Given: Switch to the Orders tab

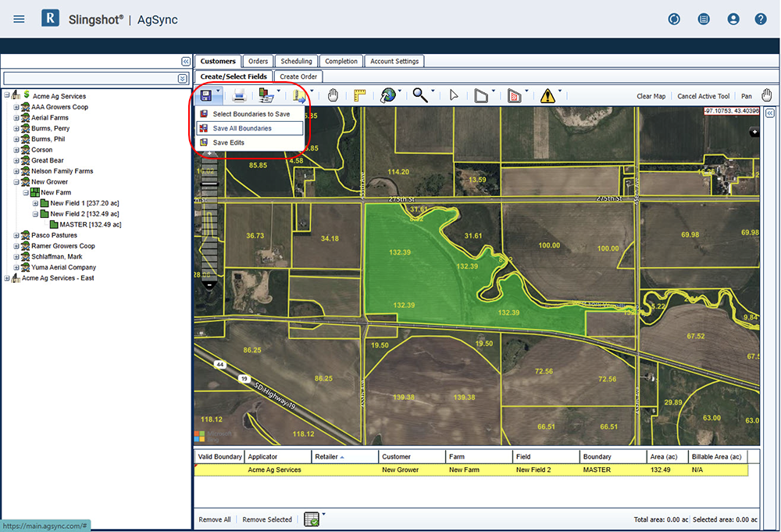Looking at the screenshot, I should (x=258, y=61).
